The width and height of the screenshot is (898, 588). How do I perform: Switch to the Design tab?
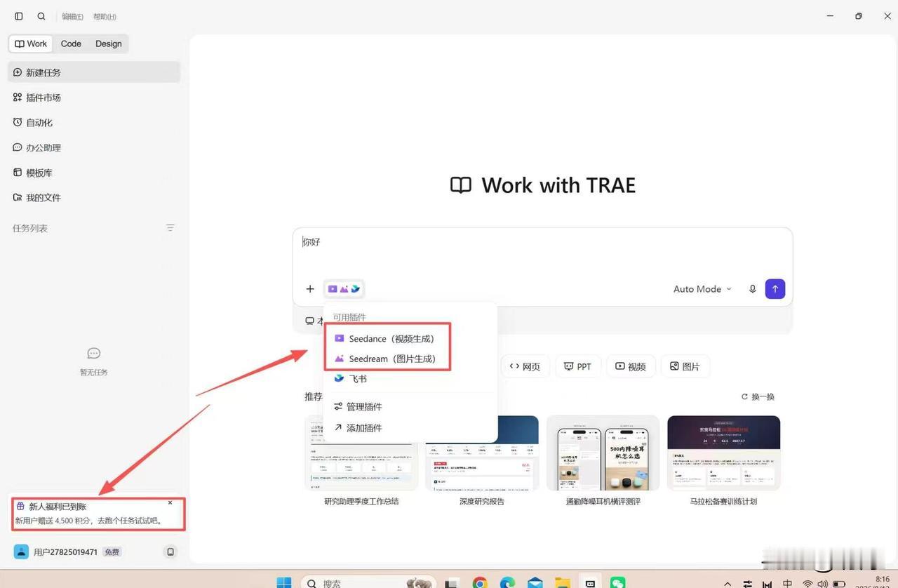click(109, 44)
